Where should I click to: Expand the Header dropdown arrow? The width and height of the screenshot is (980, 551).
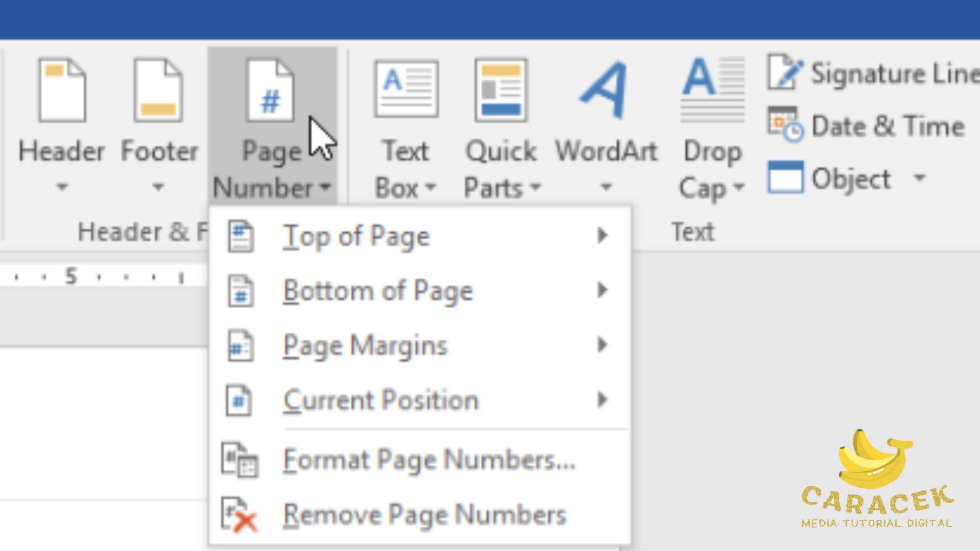[62, 187]
